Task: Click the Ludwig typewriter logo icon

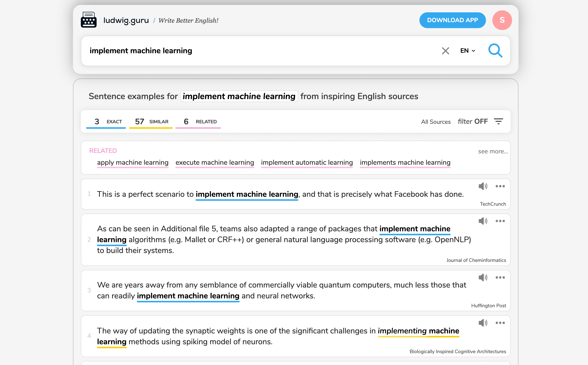Action: click(89, 20)
